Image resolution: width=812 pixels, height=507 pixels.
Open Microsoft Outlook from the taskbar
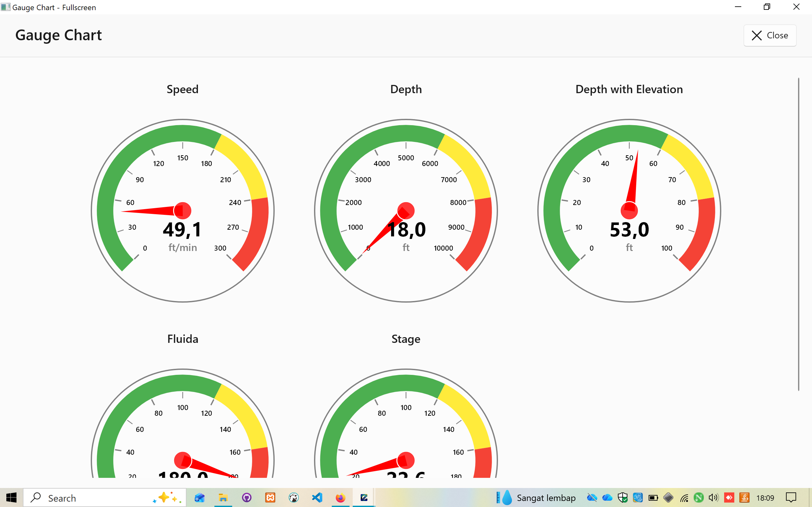coord(200,497)
